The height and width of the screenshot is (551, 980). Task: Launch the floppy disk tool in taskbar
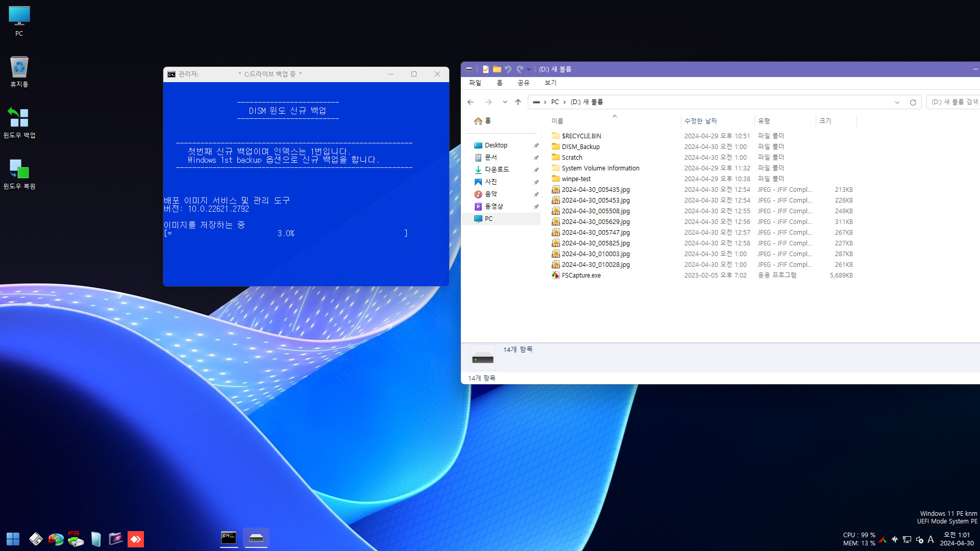coord(36,539)
